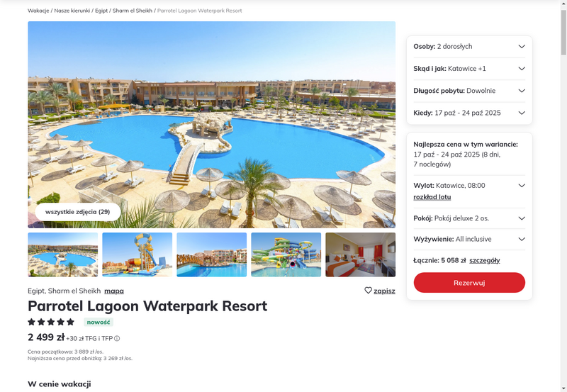
Task: Click the heart icon to save hotel
Action: (x=368, y=291)
